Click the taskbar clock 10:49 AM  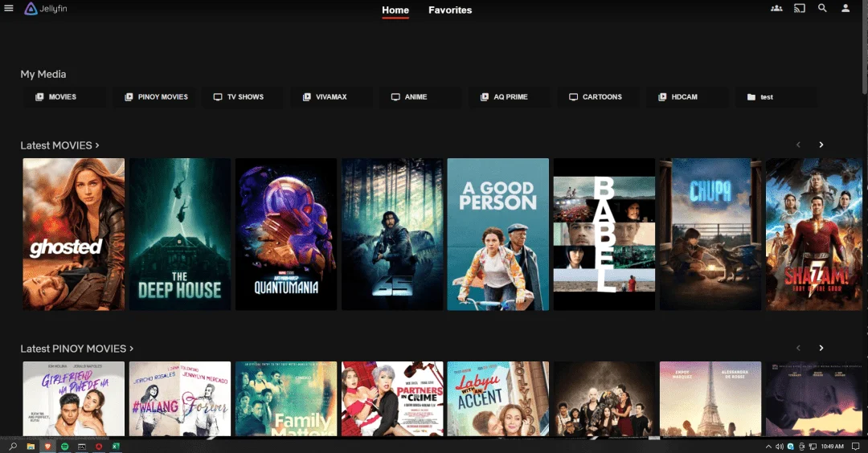833,447
